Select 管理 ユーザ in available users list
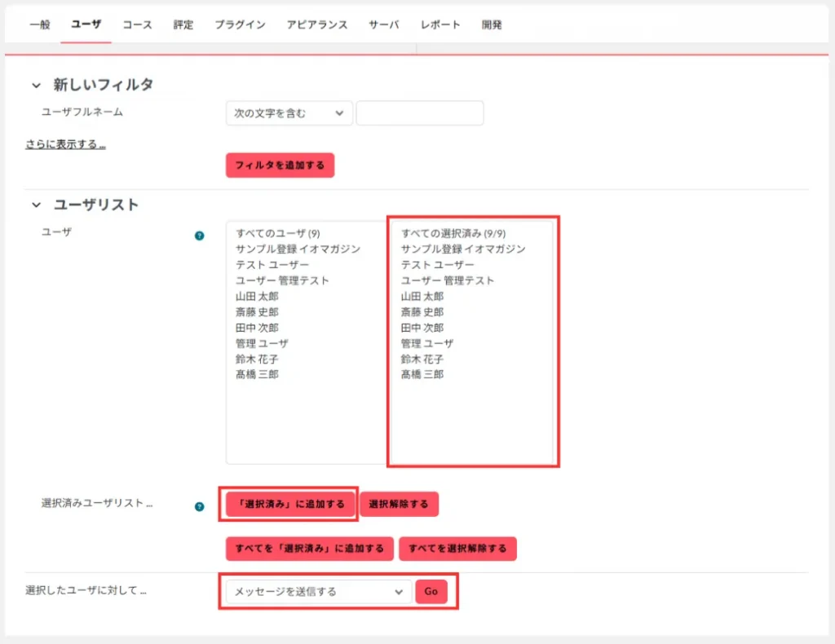 pyautogui.click(x=262, y=343)
